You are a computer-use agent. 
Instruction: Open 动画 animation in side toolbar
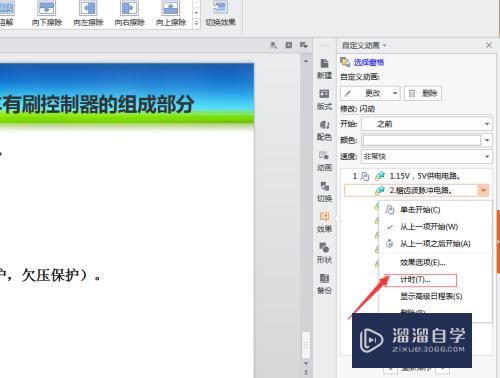pyautogui.click(x=324, y=161)
